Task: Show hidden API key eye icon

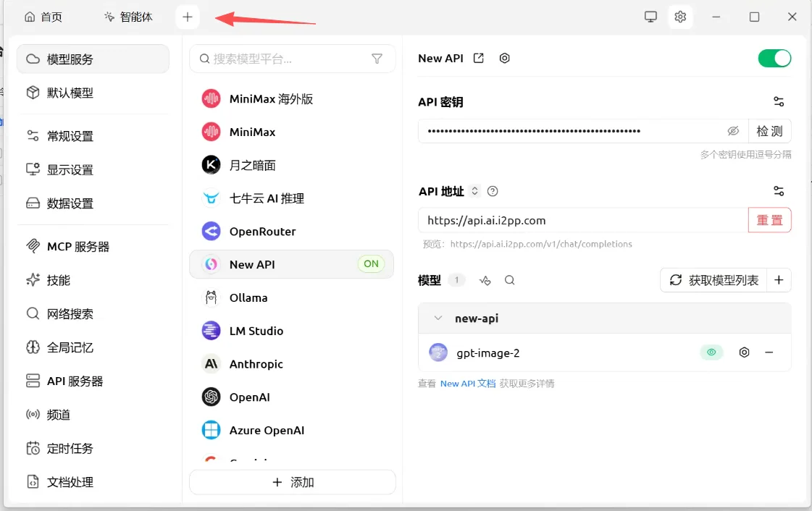Action: tap(733, 131)
